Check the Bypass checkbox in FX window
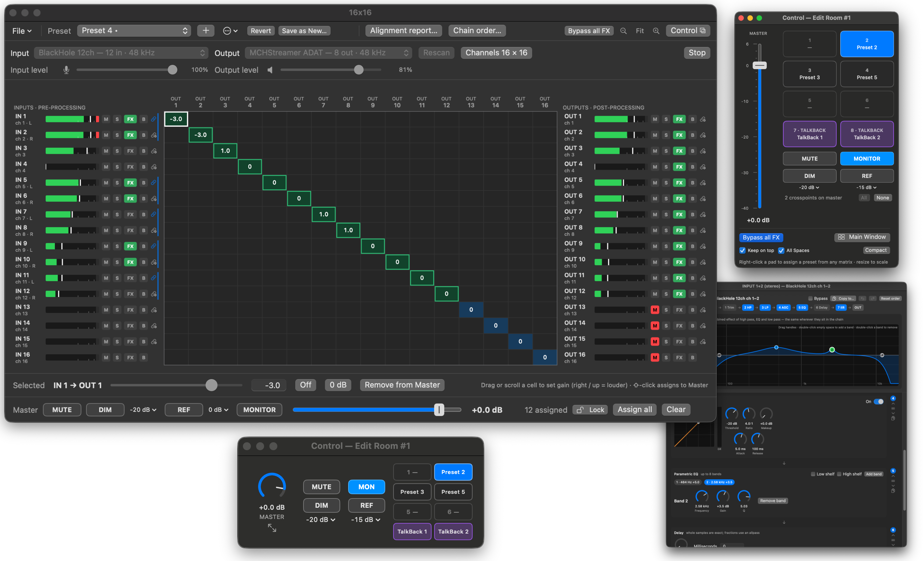The width and height of the screenshot is (924, 561). [x=810, y=299]
